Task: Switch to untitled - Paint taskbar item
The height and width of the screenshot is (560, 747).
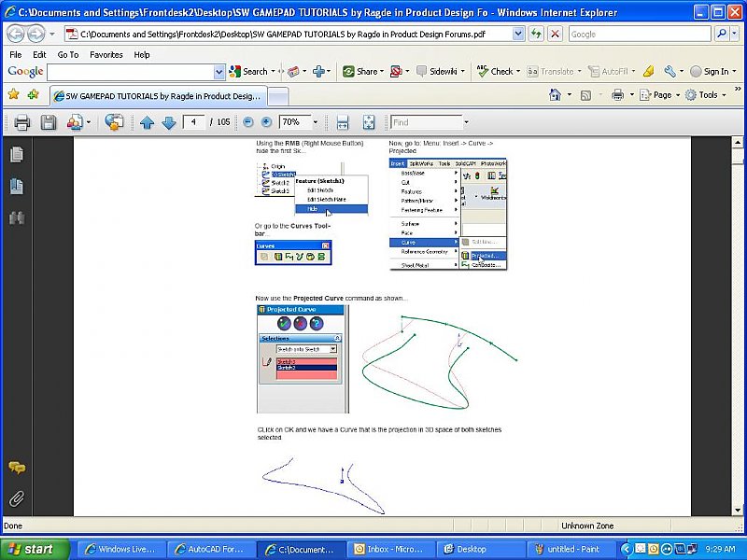Action: [x=571, y=550]
